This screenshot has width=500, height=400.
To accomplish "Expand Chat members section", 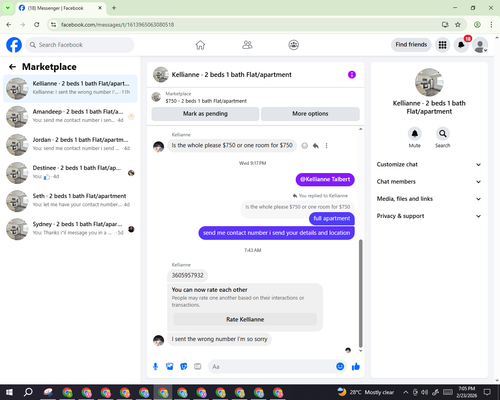I will [429, 182].
